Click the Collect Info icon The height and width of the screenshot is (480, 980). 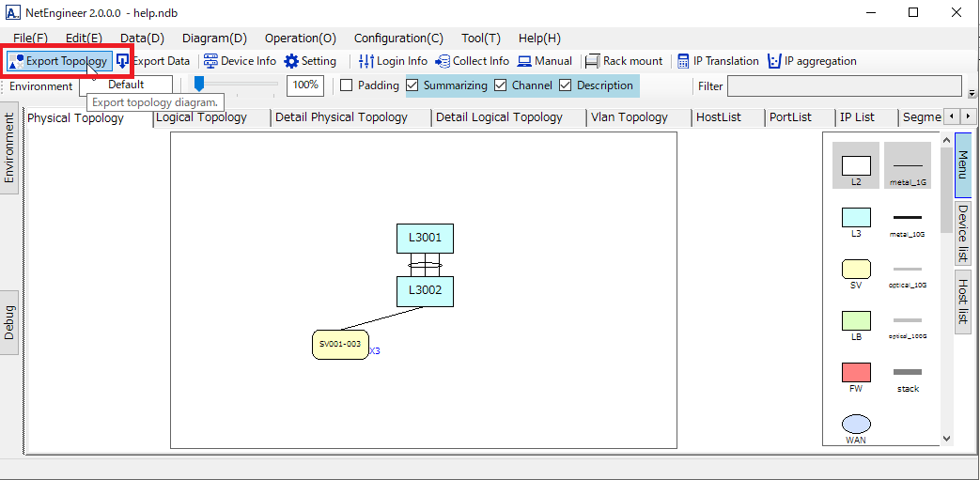point(443,61)
